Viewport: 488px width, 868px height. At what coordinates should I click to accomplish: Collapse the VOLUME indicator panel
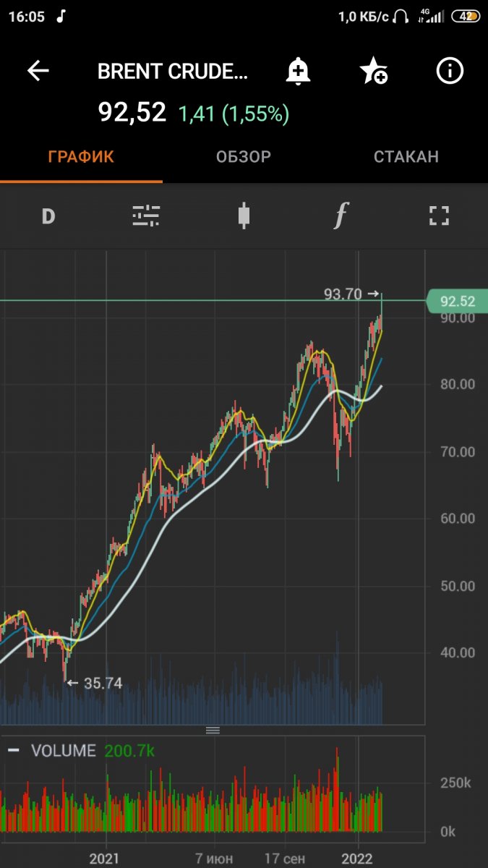(13, 750)
